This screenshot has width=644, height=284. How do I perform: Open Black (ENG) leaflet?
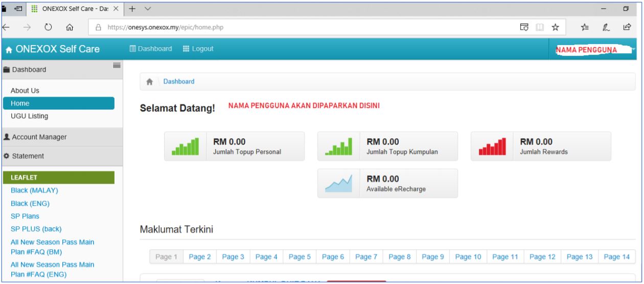[31, 203]
